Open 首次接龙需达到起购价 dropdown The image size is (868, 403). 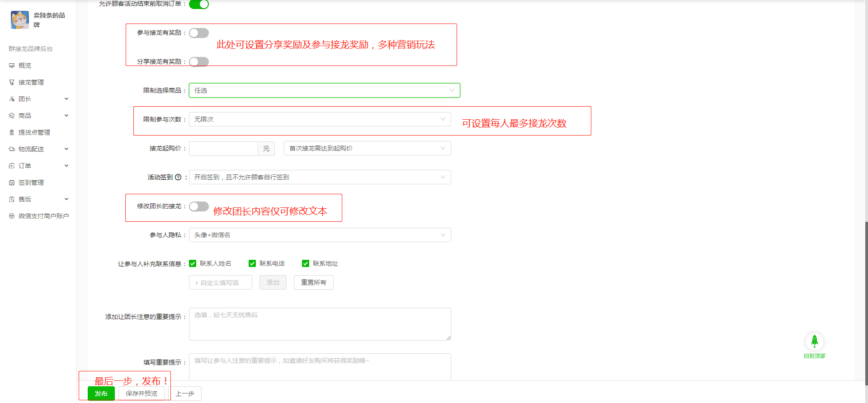point(368,148)
